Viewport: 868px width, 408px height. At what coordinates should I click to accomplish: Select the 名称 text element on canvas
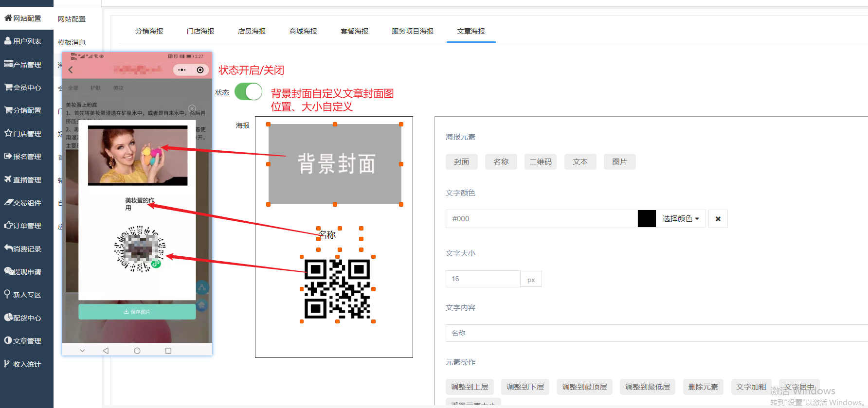coord(327,235)
